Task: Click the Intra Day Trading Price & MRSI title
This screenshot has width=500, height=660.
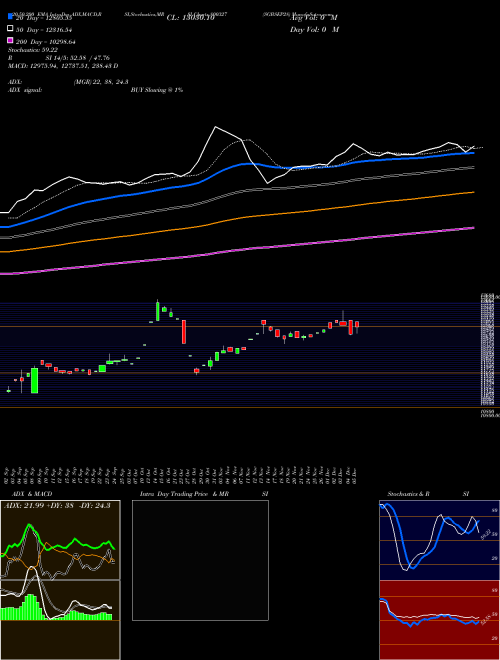Action: click(x=204, y=494)
